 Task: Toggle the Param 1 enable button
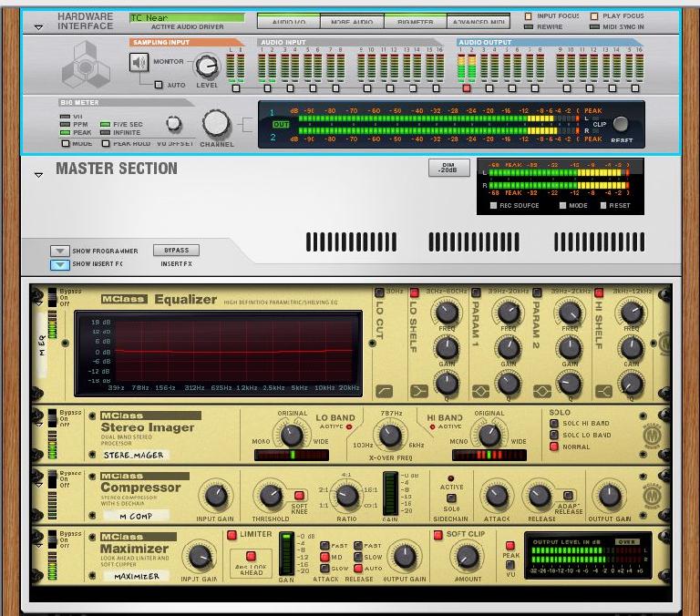[476, 293]
